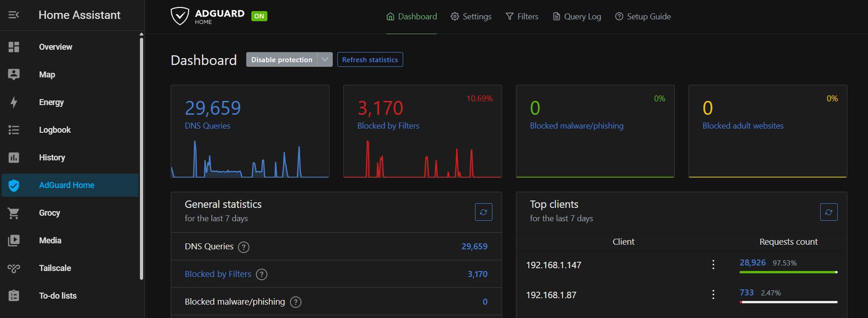Collapse the Home Assistant sidebar menu
The width and height of the screenshot is (868, 318).
[x=14, y=15]
